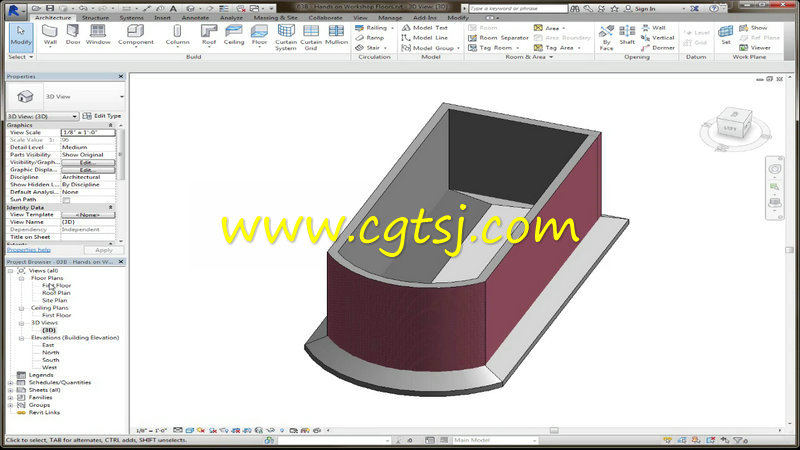
Task: Click the View Template None button
Action: tap(88, 215)
